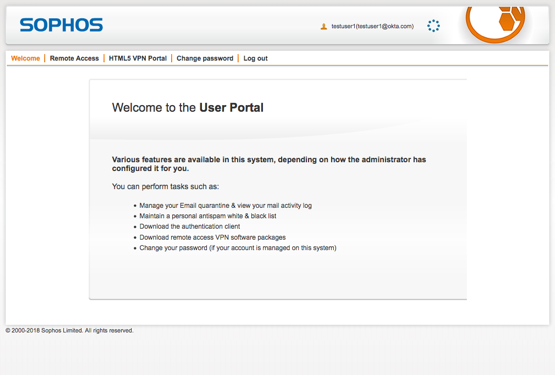The image size is (555, 375).
Task: Click the blue SOPHOS logo
Action: point(61,25)
